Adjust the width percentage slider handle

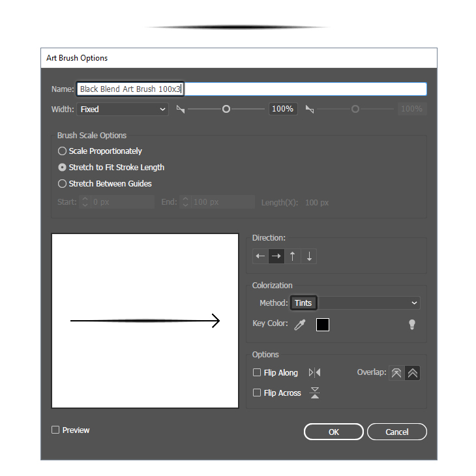point(226,109)
